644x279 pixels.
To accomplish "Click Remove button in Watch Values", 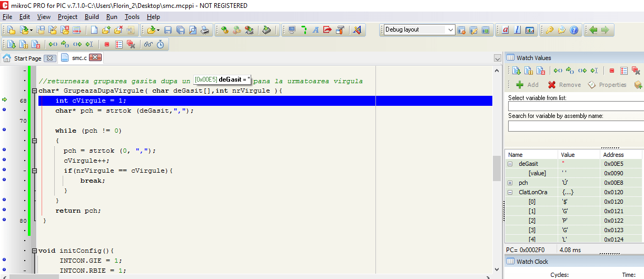I will [x=564, y=85].
